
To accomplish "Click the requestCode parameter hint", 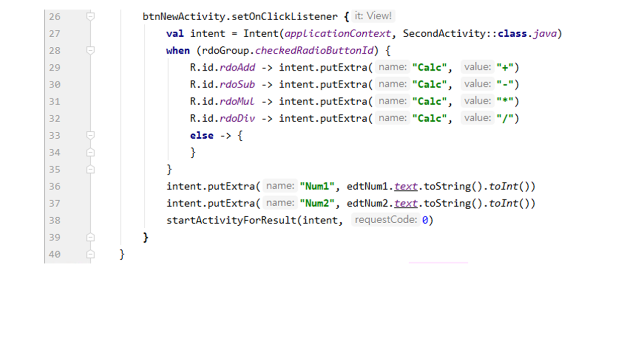I will point(385,220).
